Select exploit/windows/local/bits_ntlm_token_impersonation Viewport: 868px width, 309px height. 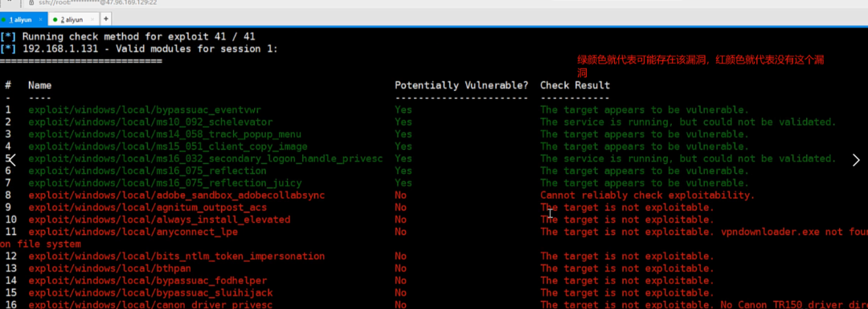pyautogui.click(x=177, y=256)
